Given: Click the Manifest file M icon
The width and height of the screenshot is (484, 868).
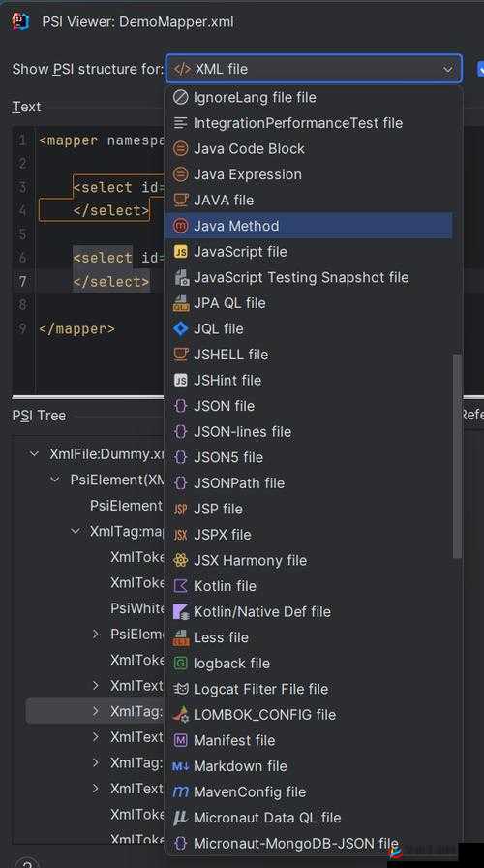Looking at the screenshot, I should point(181,740).
